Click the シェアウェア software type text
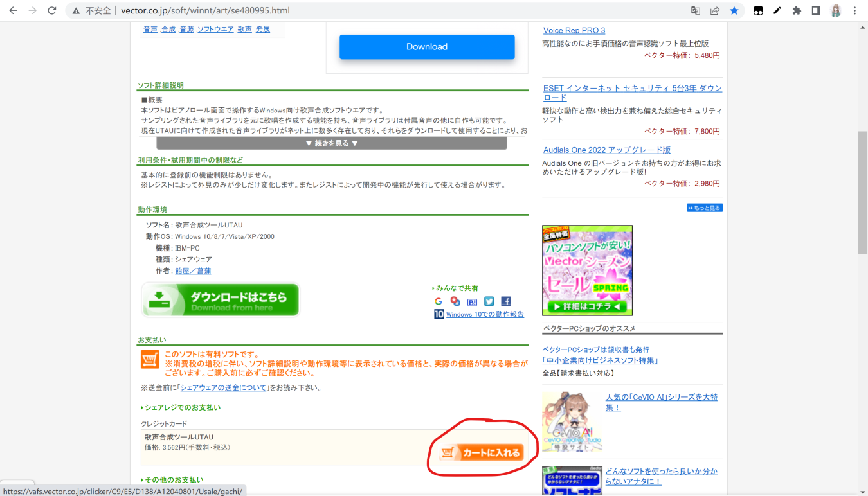 point(194,260)
